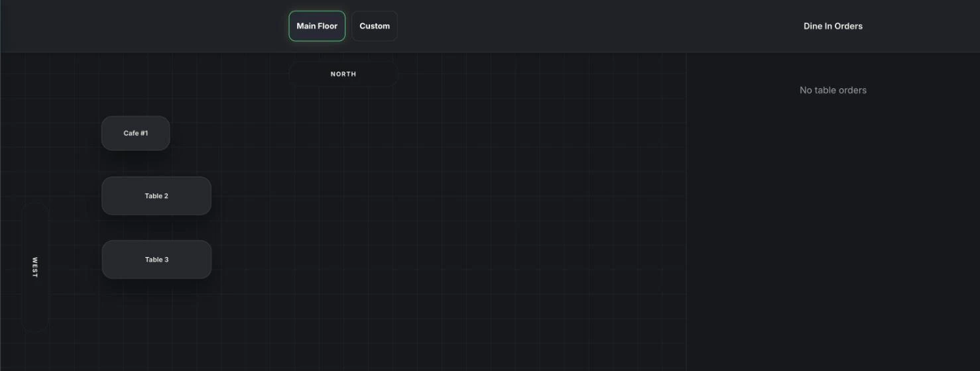This screenshot has height=371, width=980.
Task: Choose Table 3 on the floor plan
Action: (156, 260)
